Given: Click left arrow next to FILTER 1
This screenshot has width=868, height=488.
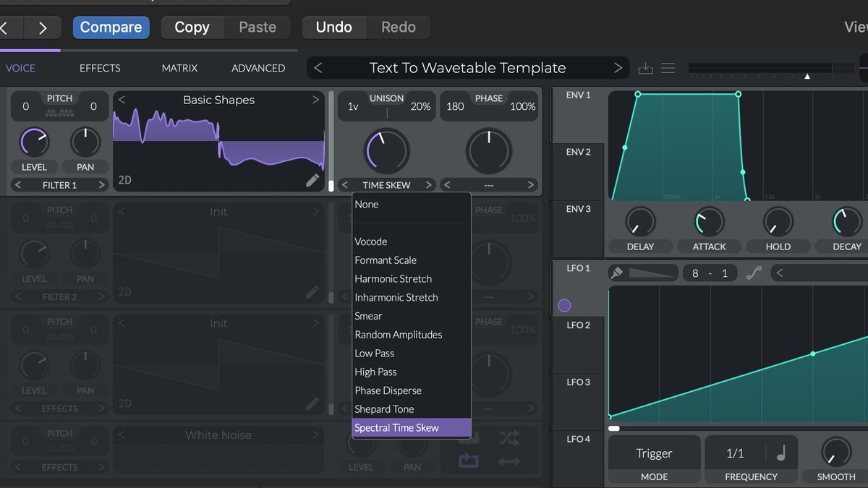Looking at the screenshot, I should pyautogui.click(x=18, y=185).
